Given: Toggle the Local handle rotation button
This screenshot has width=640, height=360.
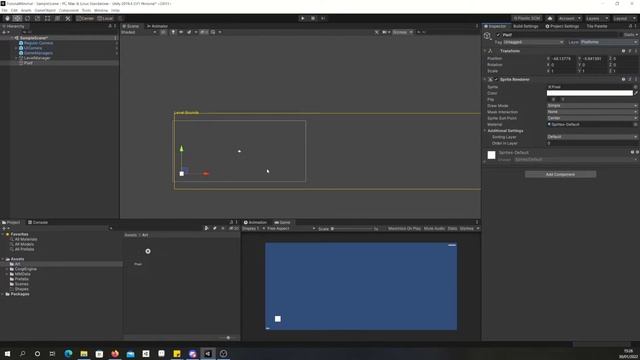Looking at the screenshot, I should [105, 18].
